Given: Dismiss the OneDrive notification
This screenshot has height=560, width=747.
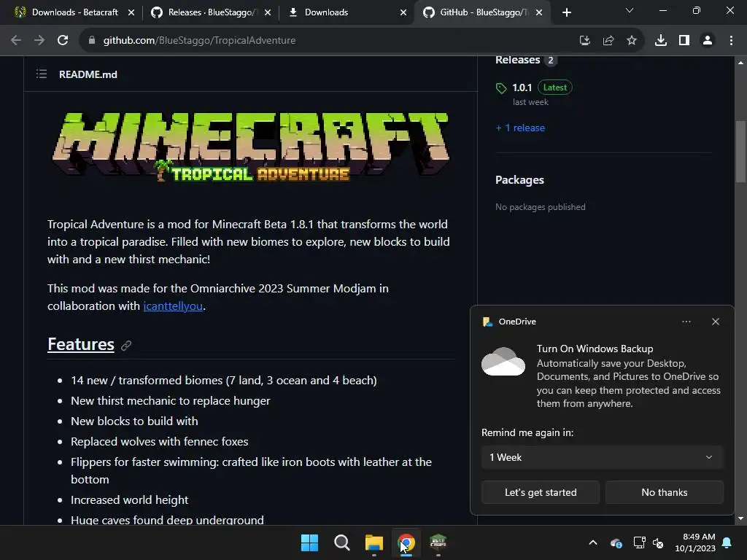Looking at the screenshot, I should (x=716, y=322).
